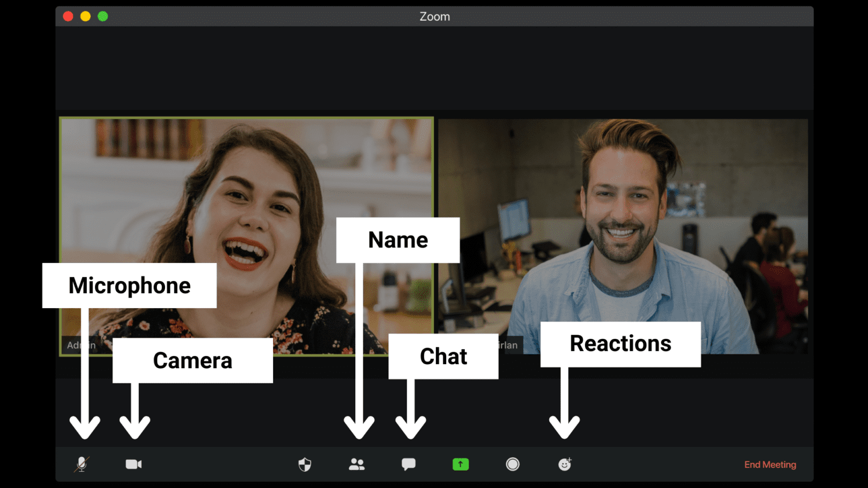868x488 pixels.
Task: Open the Security shield options
Action: 305,464
